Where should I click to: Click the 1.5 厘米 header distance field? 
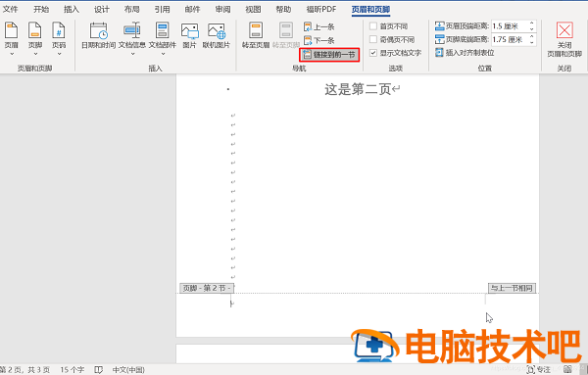coord(510,26)
